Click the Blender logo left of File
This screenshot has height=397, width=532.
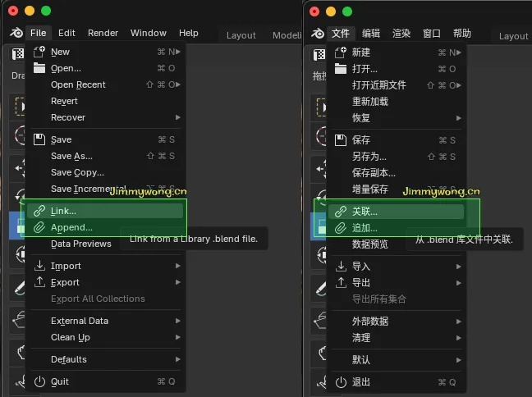16,33
